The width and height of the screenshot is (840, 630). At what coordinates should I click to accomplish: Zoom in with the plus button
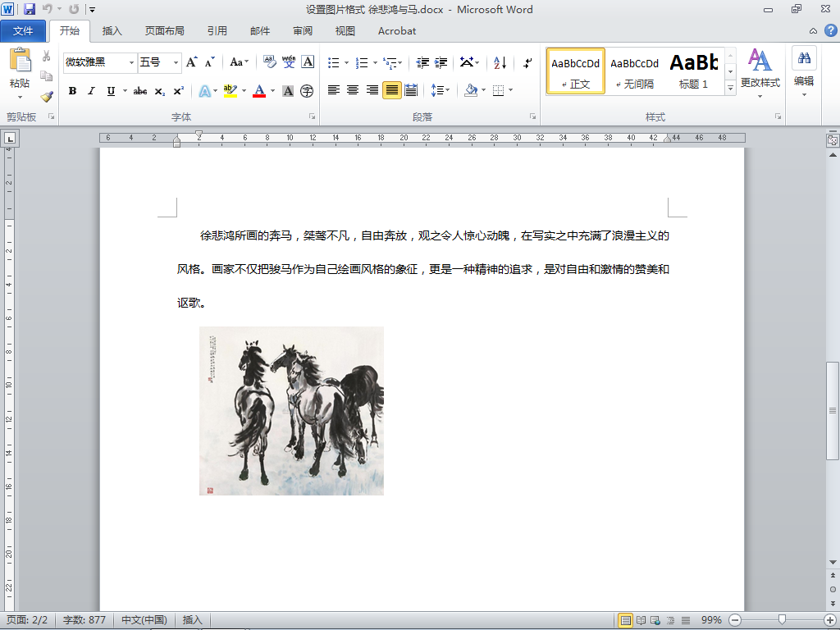830,620
